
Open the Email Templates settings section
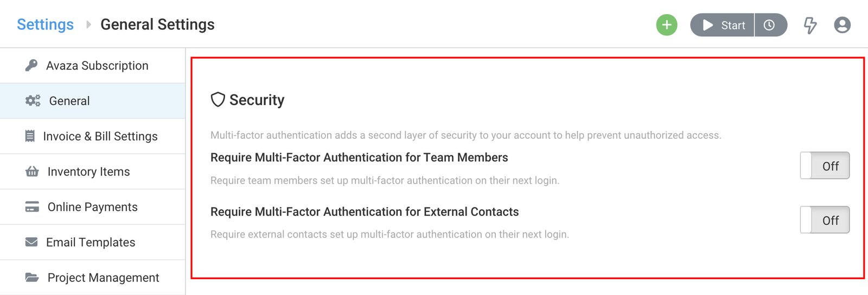[x=91, y=242]
